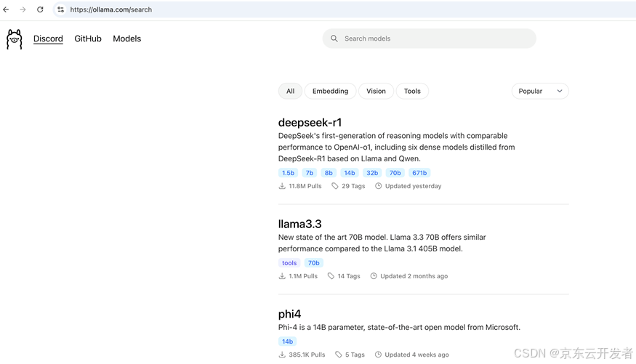
Task: Select the Tools filter
Action: point(412,92)
